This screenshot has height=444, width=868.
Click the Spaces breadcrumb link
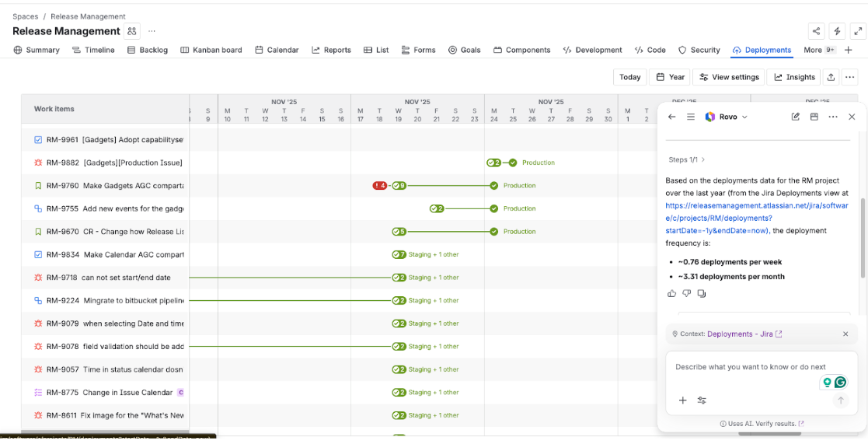26,16
